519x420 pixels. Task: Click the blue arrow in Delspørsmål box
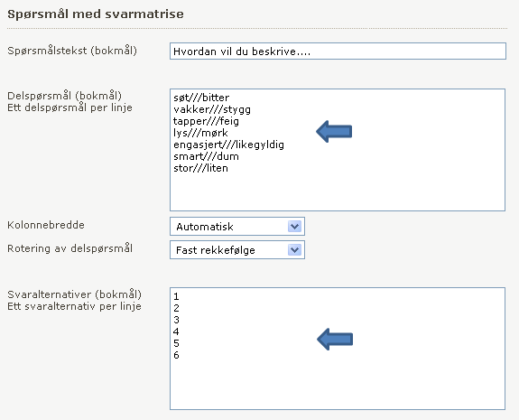334,132
